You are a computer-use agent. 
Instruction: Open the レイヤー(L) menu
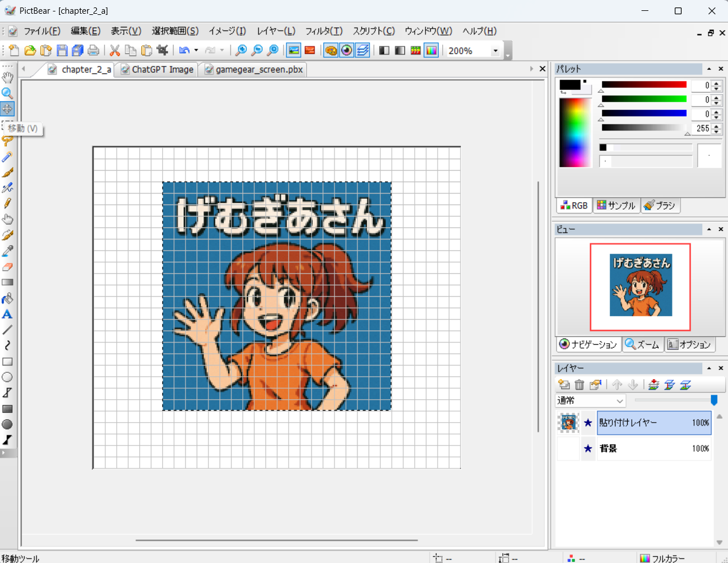[x=276, y=31]
